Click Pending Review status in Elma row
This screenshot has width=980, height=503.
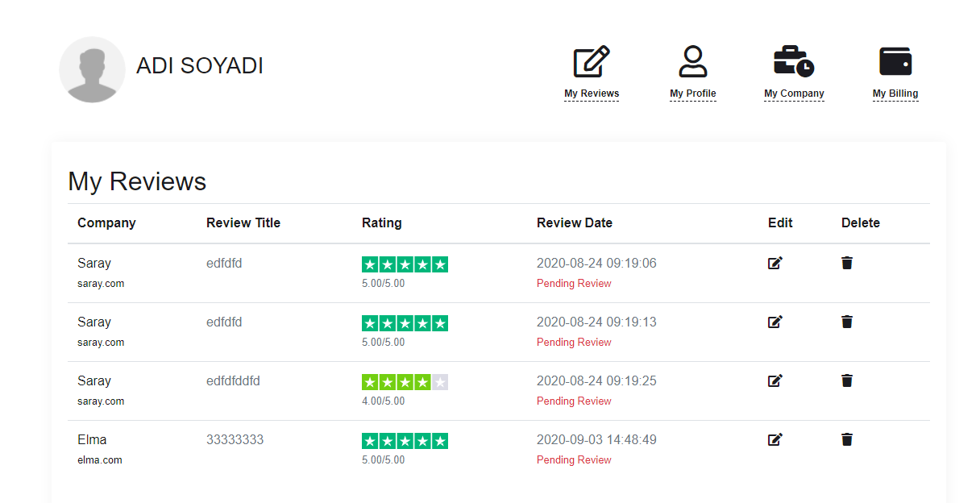pyautogui.click(x=574, y=460)
